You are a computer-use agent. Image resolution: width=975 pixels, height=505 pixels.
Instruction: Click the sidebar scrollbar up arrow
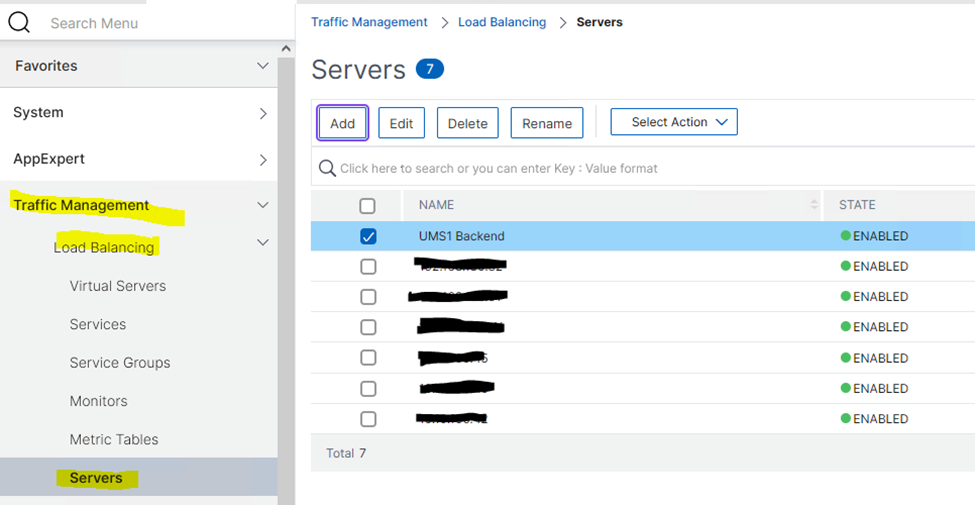coord(286,49)
